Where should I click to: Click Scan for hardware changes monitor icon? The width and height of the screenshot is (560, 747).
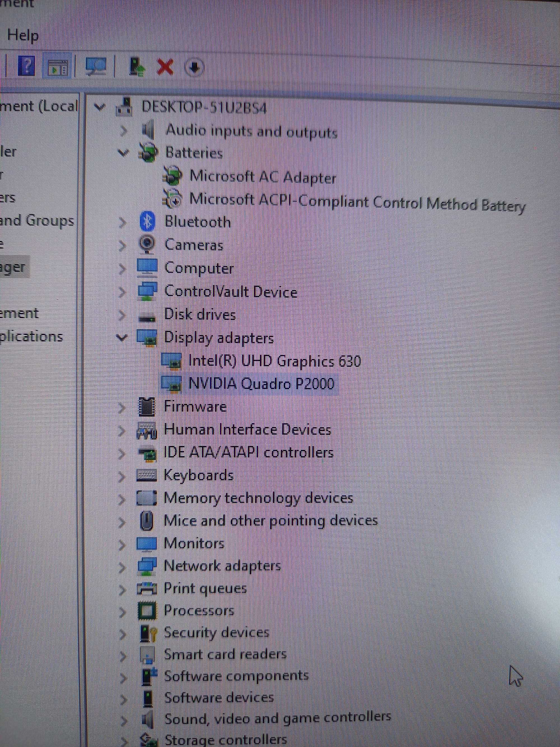coord(96,66)
